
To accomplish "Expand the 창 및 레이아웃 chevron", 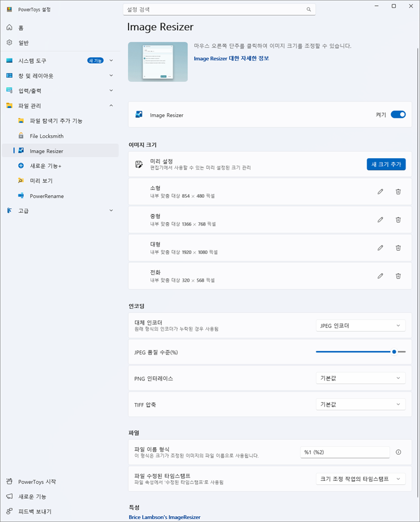I will tap(111, 75).
